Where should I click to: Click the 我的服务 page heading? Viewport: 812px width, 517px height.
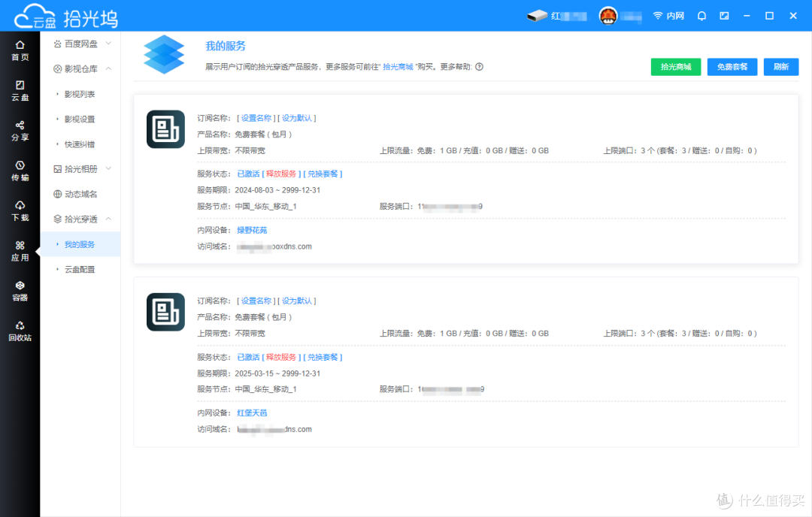tap(226, 46)
